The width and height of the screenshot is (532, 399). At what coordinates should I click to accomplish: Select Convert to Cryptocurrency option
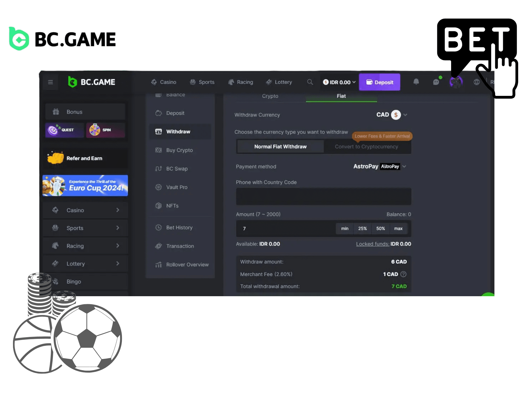[x=367, y=147]
